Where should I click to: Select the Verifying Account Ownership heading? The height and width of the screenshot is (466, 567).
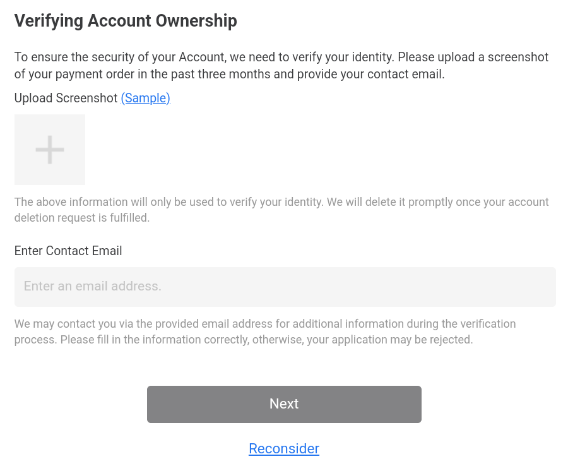point(126,21)
